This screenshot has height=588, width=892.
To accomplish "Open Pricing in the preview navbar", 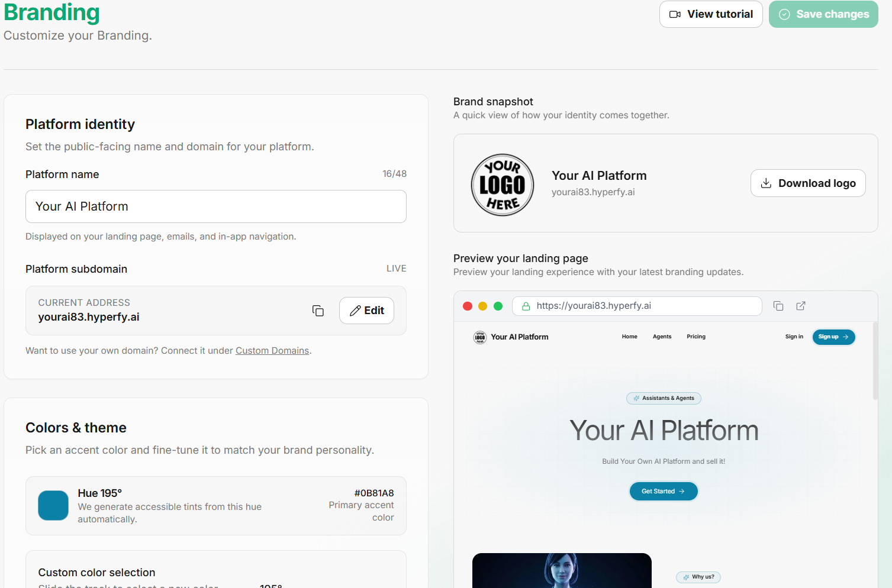I will [x=696, y=337].
